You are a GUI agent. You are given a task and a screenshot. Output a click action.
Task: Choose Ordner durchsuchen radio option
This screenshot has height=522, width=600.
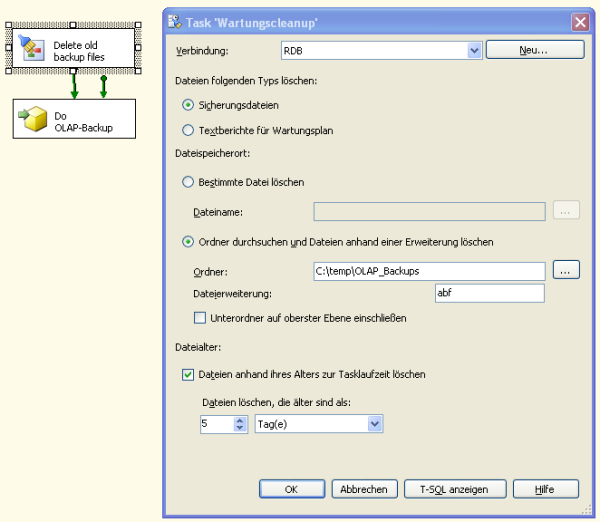click(x=188, y=241)
